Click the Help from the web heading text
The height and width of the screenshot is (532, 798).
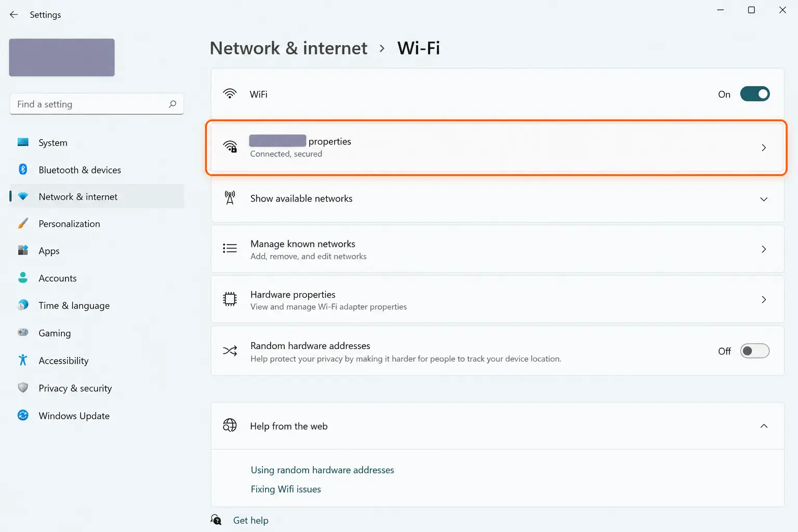289,426
